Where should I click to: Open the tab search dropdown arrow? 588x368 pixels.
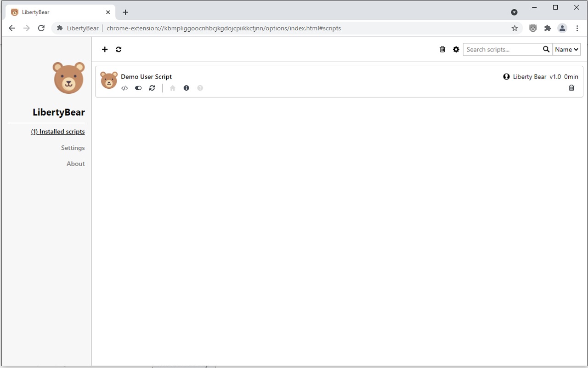click(x=514, y=12)
